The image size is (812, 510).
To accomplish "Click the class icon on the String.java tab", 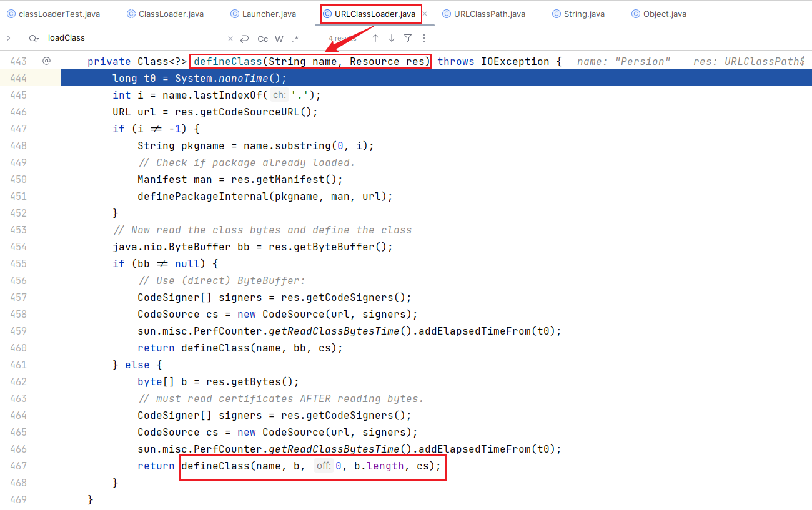I will point(557,14).
